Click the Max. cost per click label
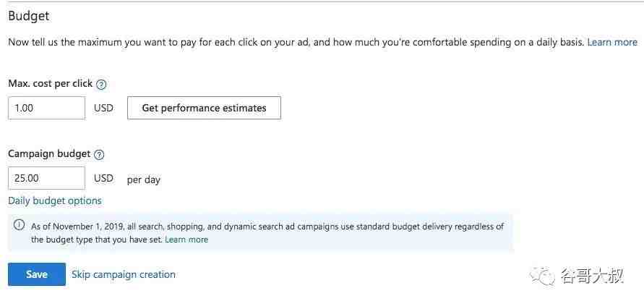The height and width of the screenshot is (304, 644). click(x=51, y=83)
